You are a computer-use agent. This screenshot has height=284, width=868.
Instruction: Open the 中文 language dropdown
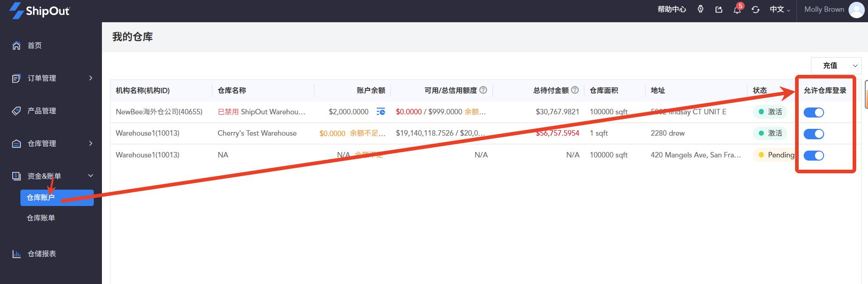pos(779,10)
